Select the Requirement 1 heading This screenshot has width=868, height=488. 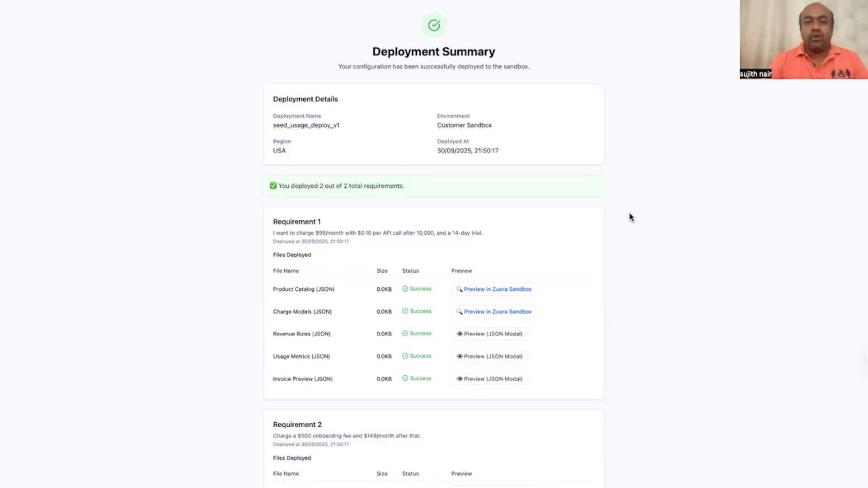297,221
